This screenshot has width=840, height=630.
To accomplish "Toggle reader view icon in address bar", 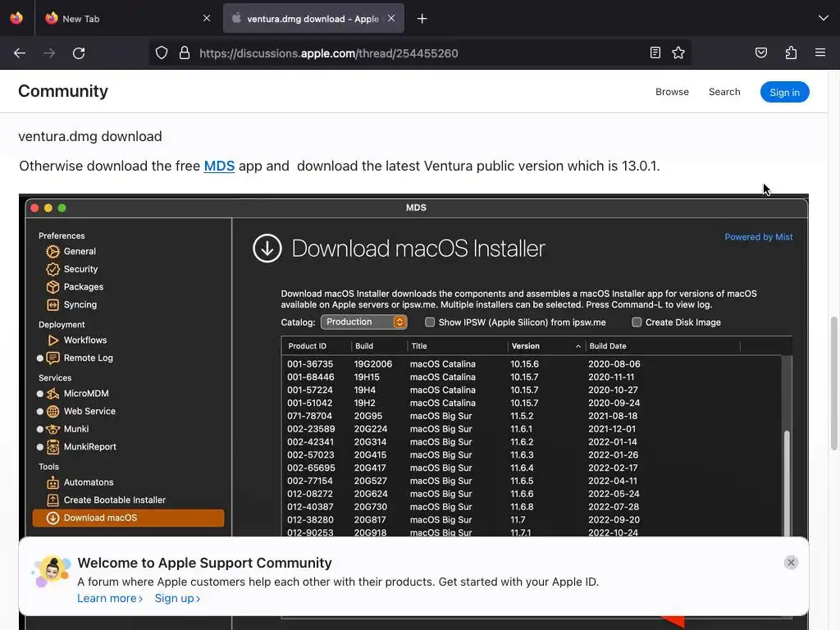I will pyautogui.click(x=655, y=52).
